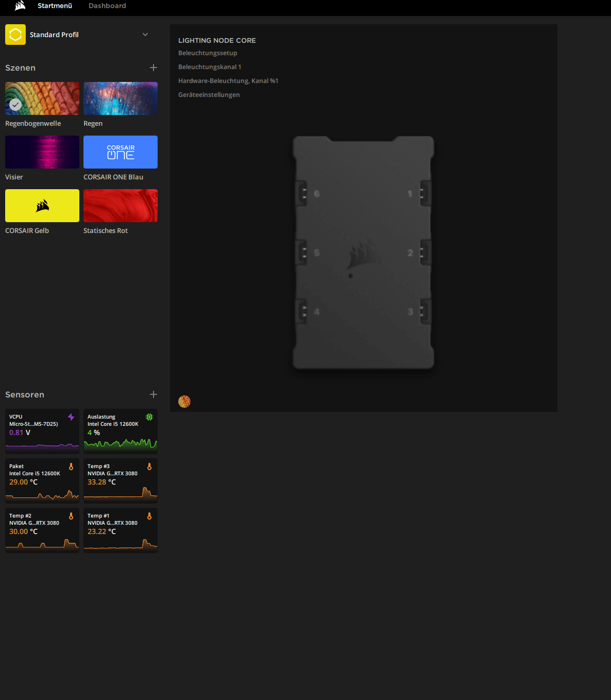This screenshot has width=611, height=700.
Task: Click the yellow Standard Profil hexagon icon
Action: pos(15,35)
